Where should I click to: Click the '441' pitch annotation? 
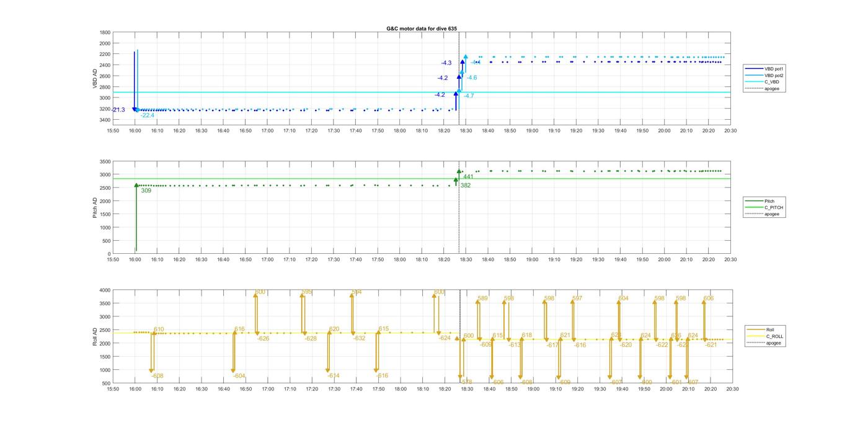pyautogui.click(x=469, y=177)
